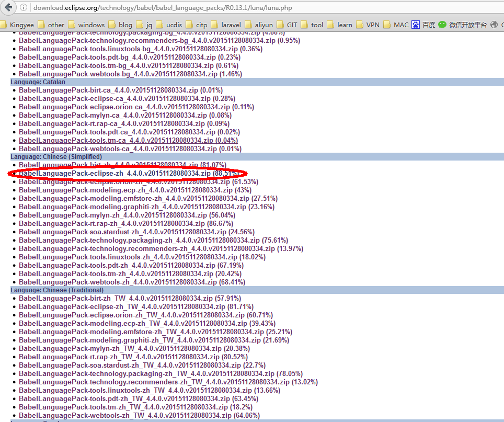Download tools.linuxtools-zh pack (18.02%)

pyautogui.click(x=142, y=257)
